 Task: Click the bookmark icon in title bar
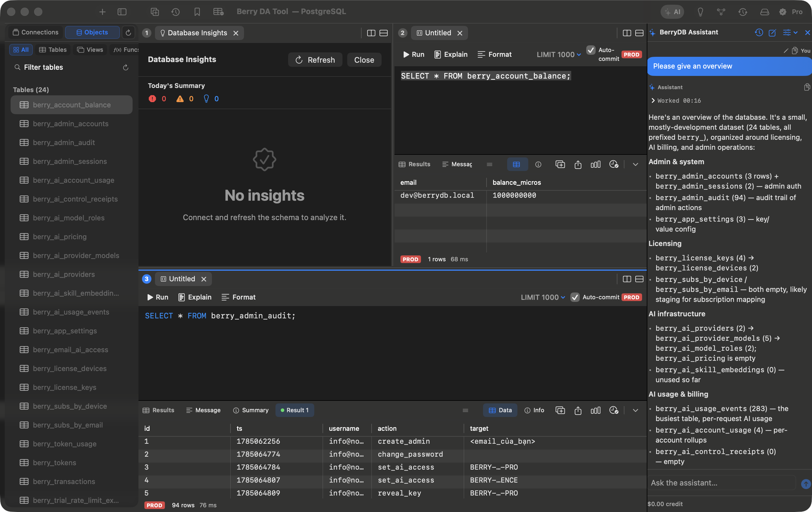pos(197,12)
